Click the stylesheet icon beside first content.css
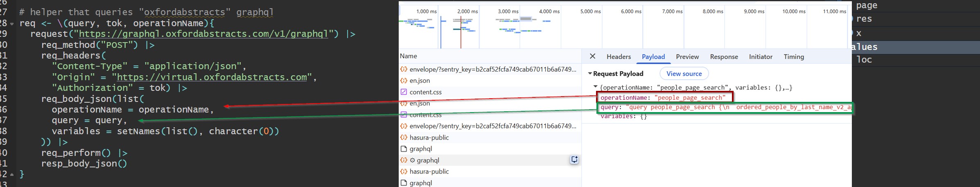980x187 pixels. [x=404, y=92]
